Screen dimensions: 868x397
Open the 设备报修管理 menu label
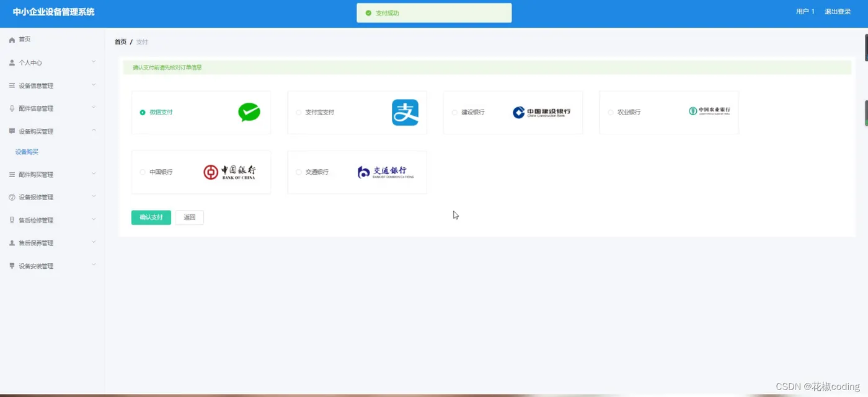36,198
